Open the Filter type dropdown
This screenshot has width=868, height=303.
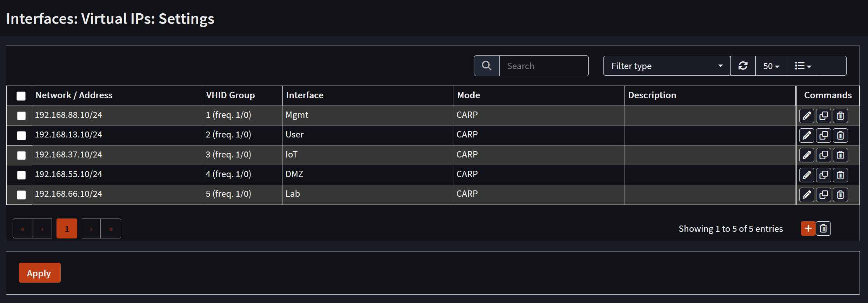[667, 66]
